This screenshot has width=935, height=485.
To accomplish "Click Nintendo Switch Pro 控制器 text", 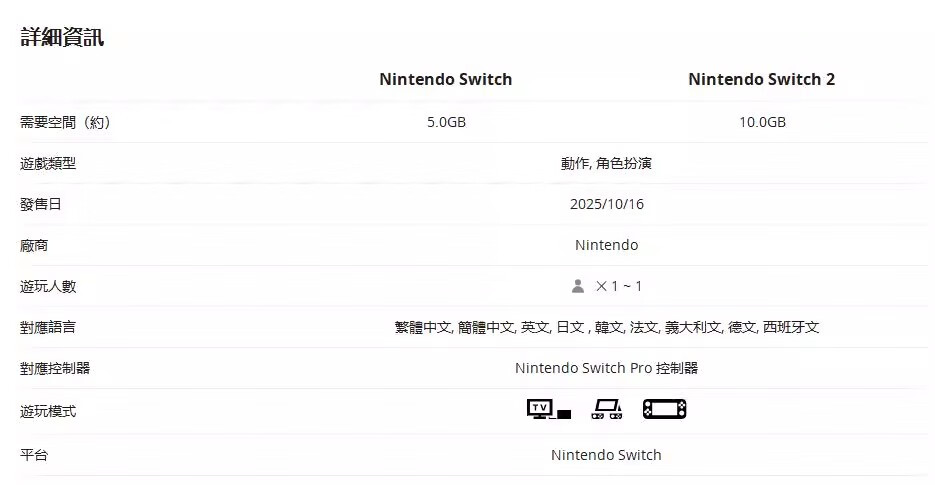I will point(606,368).
